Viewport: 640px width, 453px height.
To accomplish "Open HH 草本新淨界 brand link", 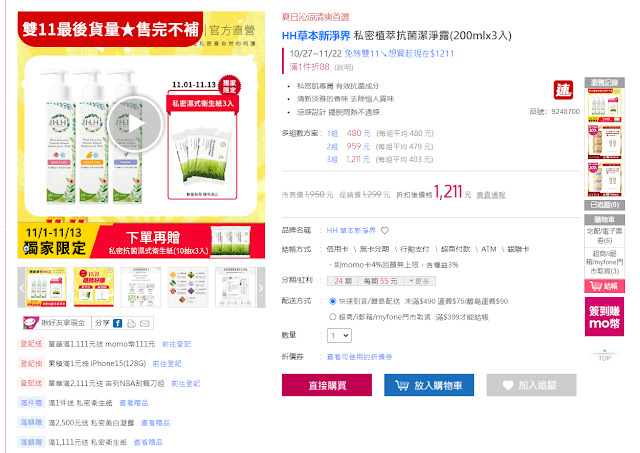I will click(351, 231).
